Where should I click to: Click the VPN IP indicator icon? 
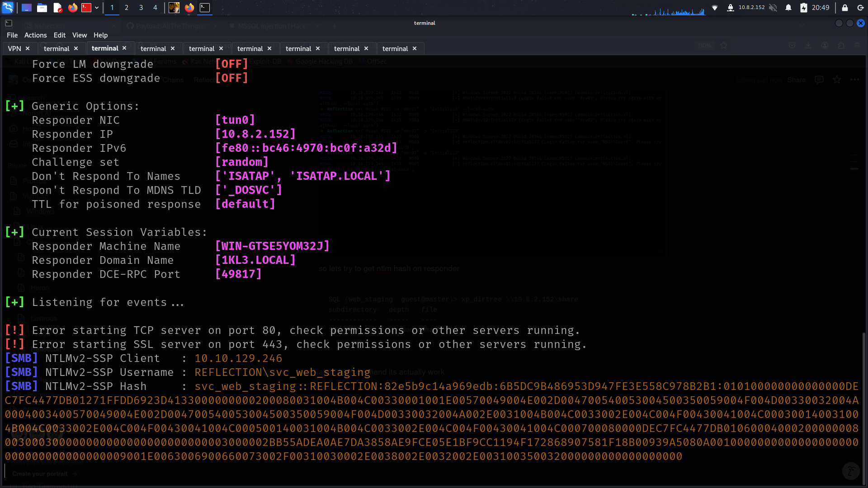(x=730, y=8)
